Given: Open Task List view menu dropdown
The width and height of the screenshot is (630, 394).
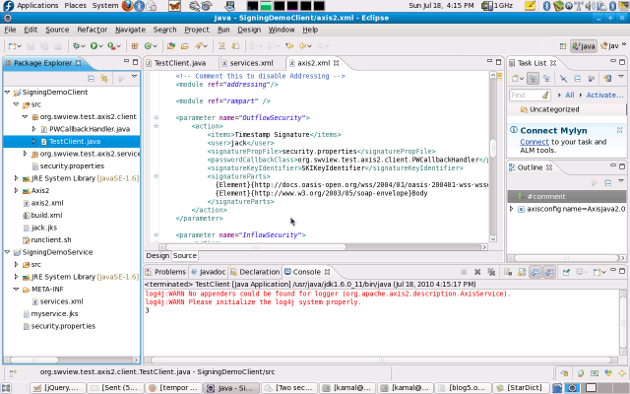Looking at the screenshot, I should click(x=621, y=76).
